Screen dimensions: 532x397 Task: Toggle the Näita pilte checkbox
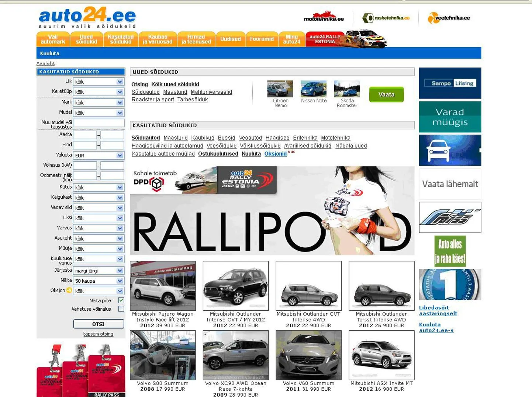[121, 300]
